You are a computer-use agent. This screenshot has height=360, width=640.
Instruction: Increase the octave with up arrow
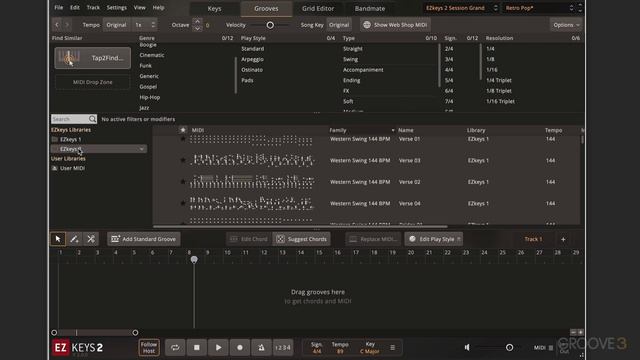click(x=197, y=21)
